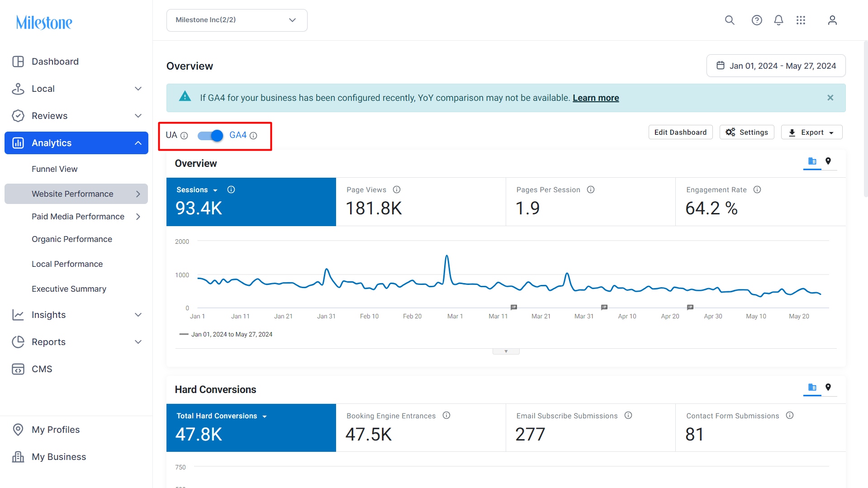Image resolution: width=868 pixels, height=488 pixels.
Task: Open Organic Performance in sidebar
Action: 72,239
